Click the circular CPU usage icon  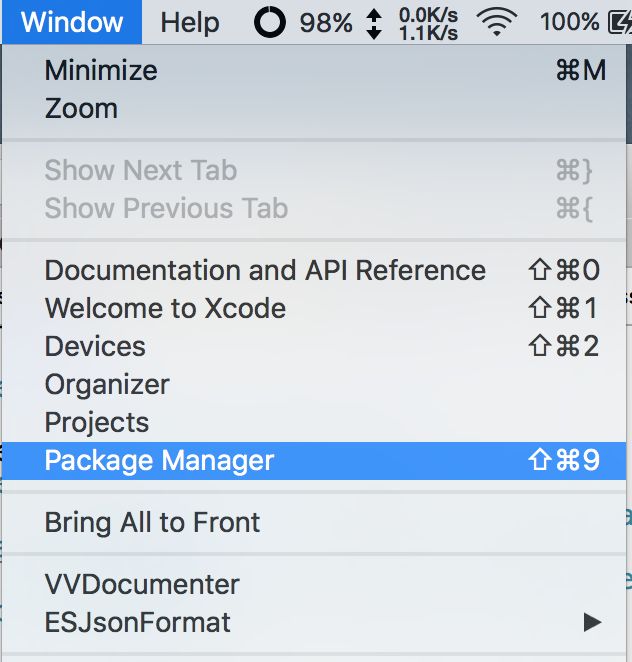(x=270, y=22)
